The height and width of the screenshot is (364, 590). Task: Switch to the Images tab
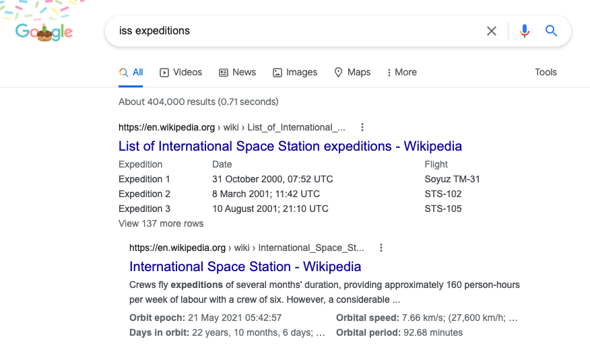pyautogui.click(x=295, y=72)
